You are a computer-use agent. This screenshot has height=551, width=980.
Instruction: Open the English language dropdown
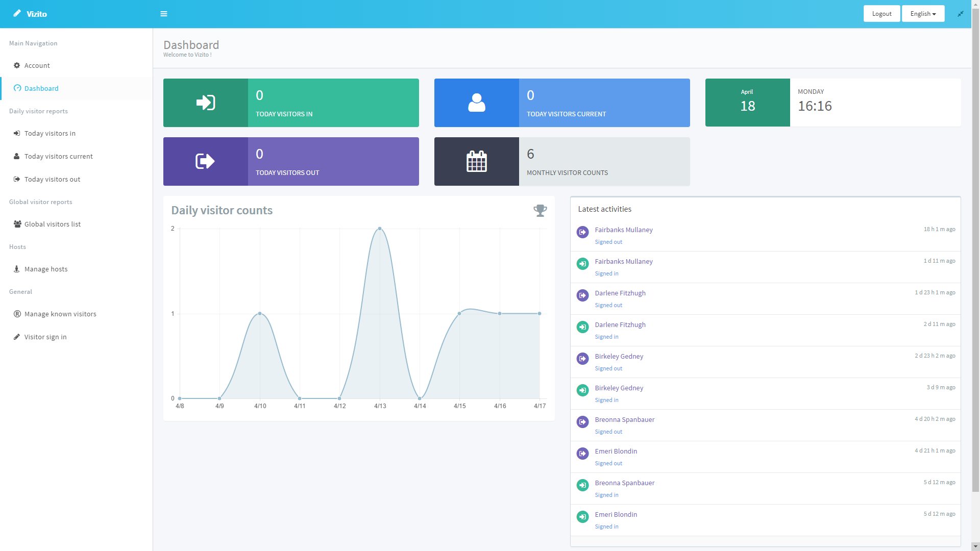[923, 14]
